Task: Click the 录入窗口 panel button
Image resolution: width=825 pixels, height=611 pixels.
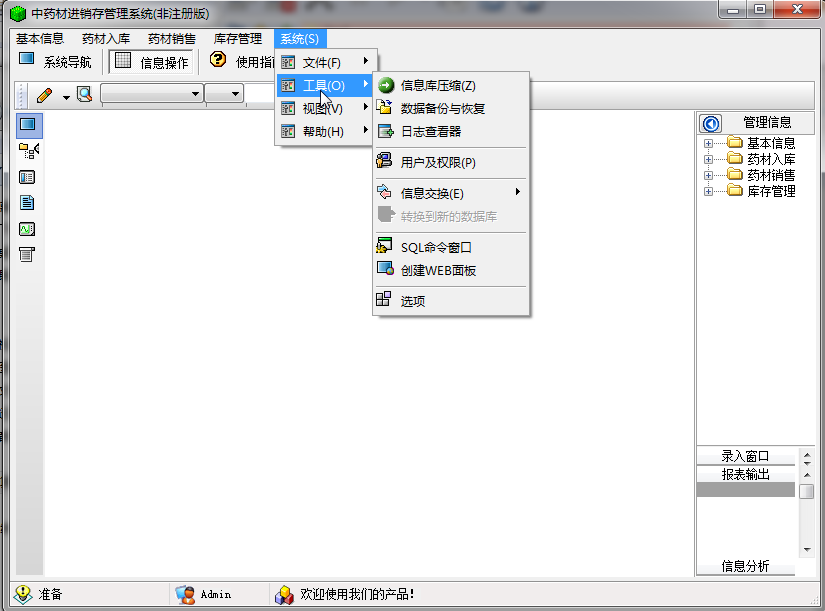Action: pos(745,456)
